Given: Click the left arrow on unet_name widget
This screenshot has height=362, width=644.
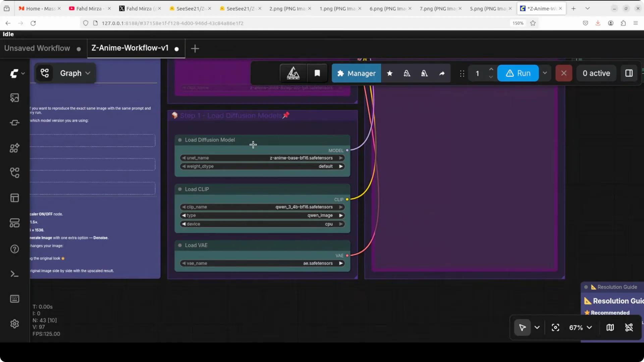Looking at the screenshot, I should point(184,158).
